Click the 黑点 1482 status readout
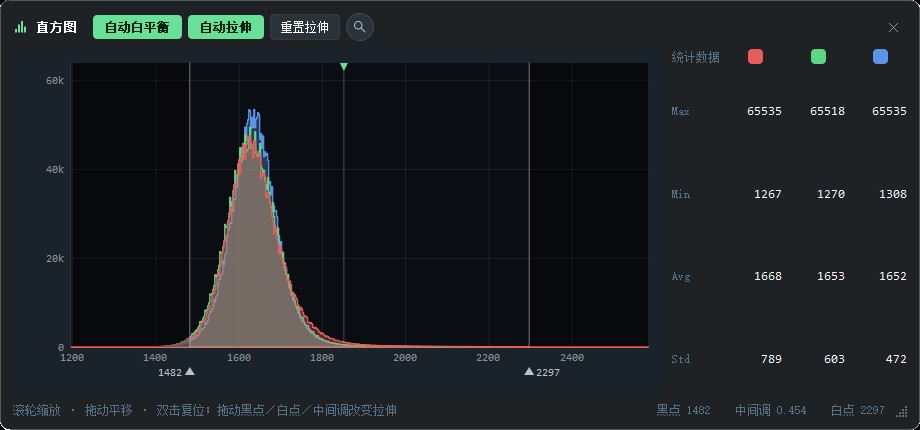This screenshot has height=430, width=920. [x=684, y=410]
